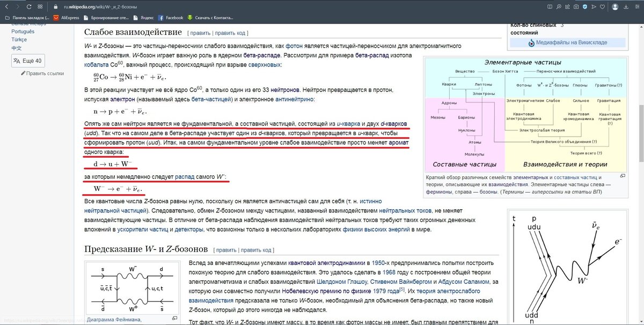644x325 pixels.
Task: Switch to 中文 language version
Action: click(x=17, y=48)
